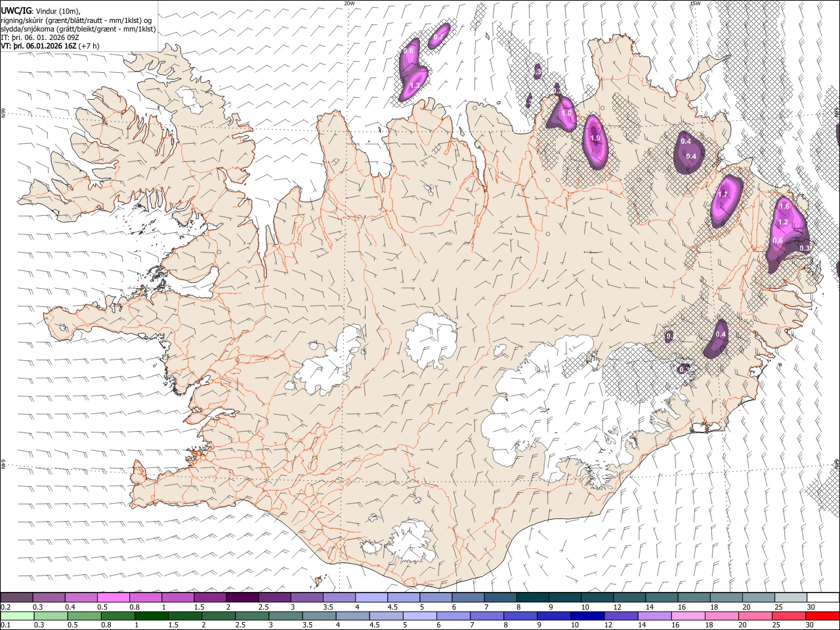Click the bright pink upper swatch between 0.5 and 0.8
840x630 pixels.
pos(113,597)
